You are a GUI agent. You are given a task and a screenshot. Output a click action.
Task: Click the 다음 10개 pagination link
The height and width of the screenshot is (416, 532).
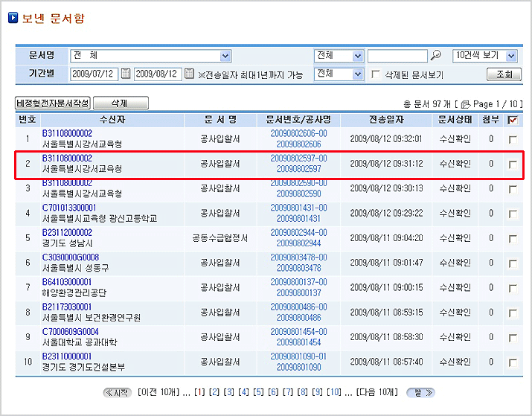coord(379,392)
